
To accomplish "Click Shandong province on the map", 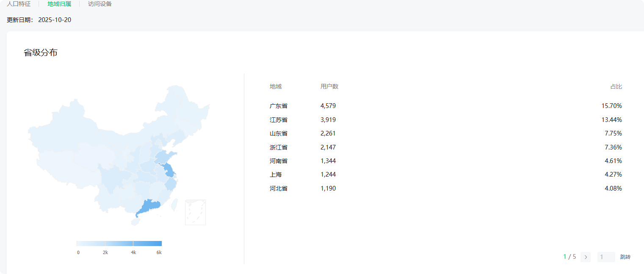I will (x=162, y=158).
